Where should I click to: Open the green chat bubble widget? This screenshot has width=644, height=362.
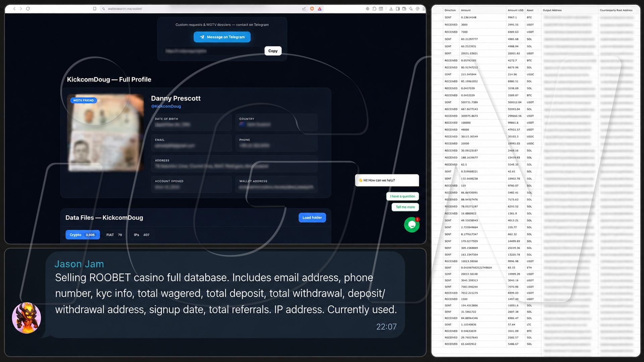pos(412,225)
